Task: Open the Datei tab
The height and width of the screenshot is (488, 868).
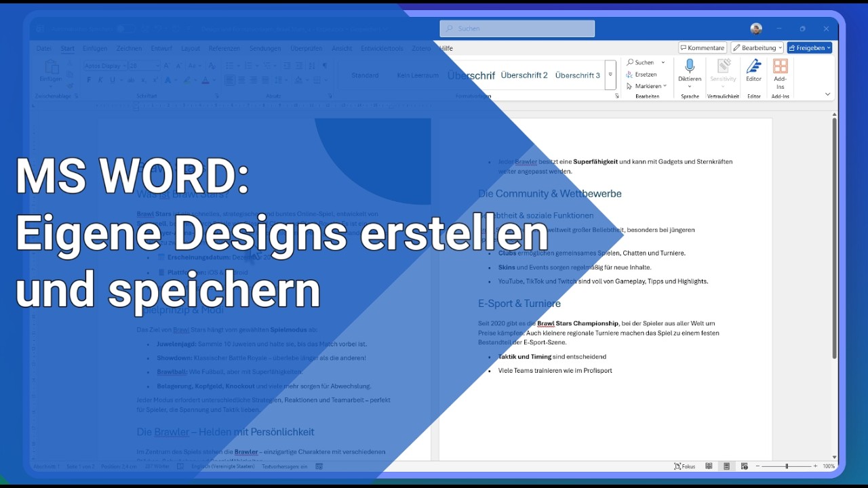Action: pos(44,48)
